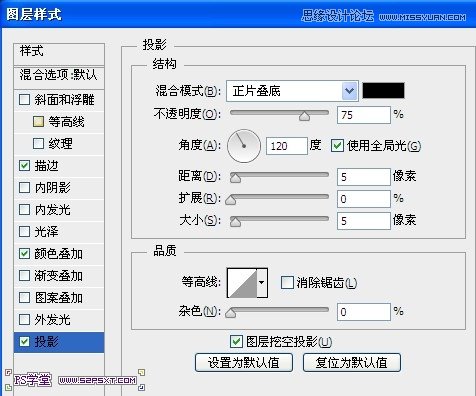Select the 描边 style entry label

pyautogui.click(x=46, y=166)
